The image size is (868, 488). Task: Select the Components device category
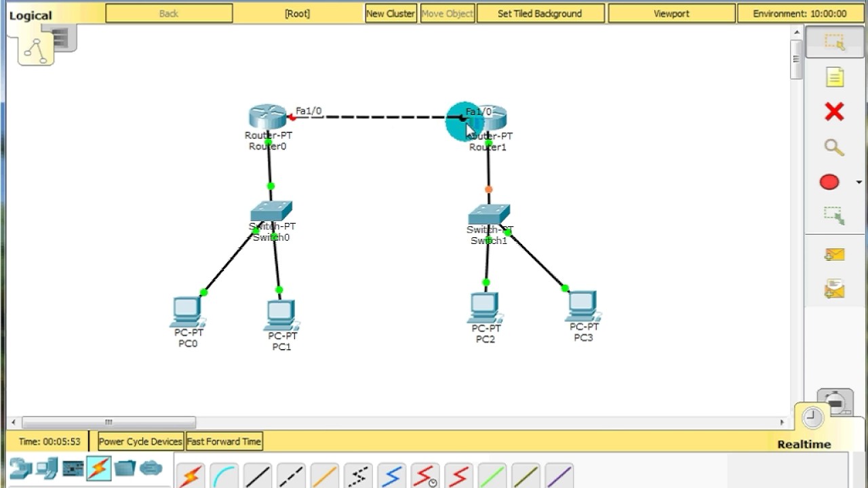pos(73,468)
